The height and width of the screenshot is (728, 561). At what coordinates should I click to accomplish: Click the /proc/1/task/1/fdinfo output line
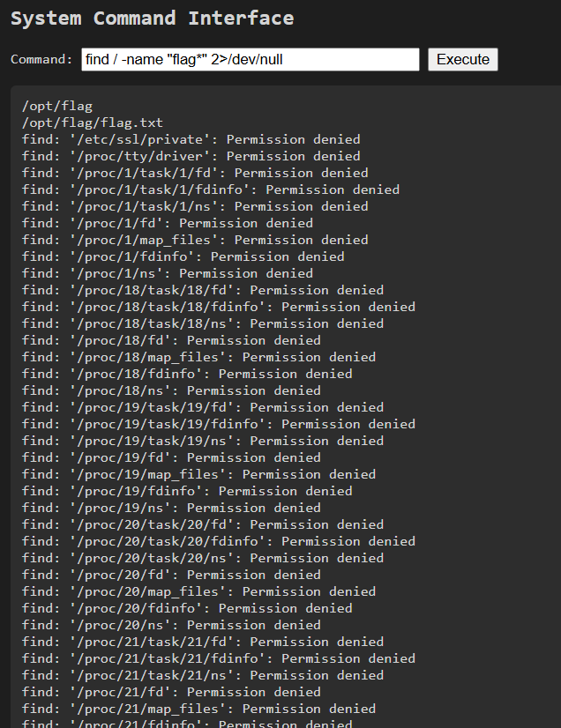pyautogui.click(x=211, y=189)
